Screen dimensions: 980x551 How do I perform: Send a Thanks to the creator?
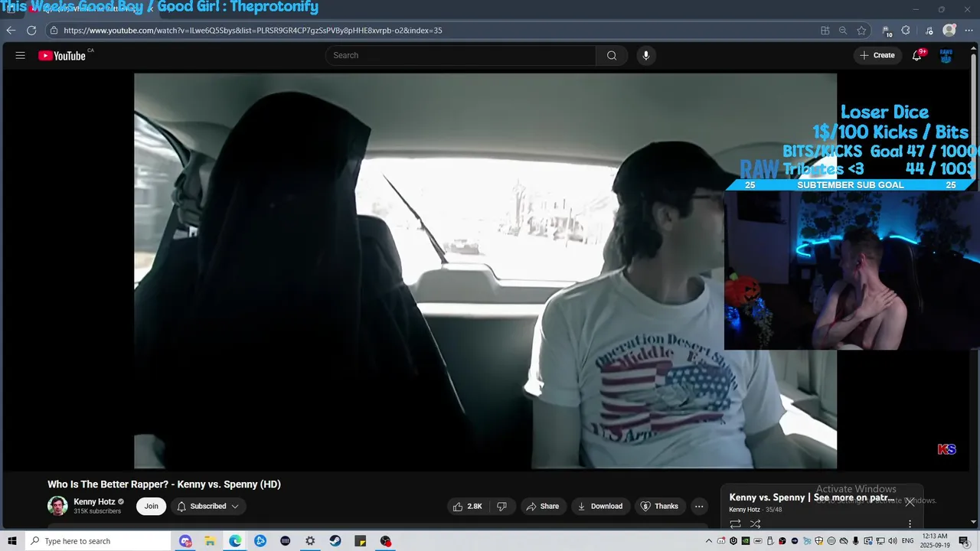[x=659, y=506]
